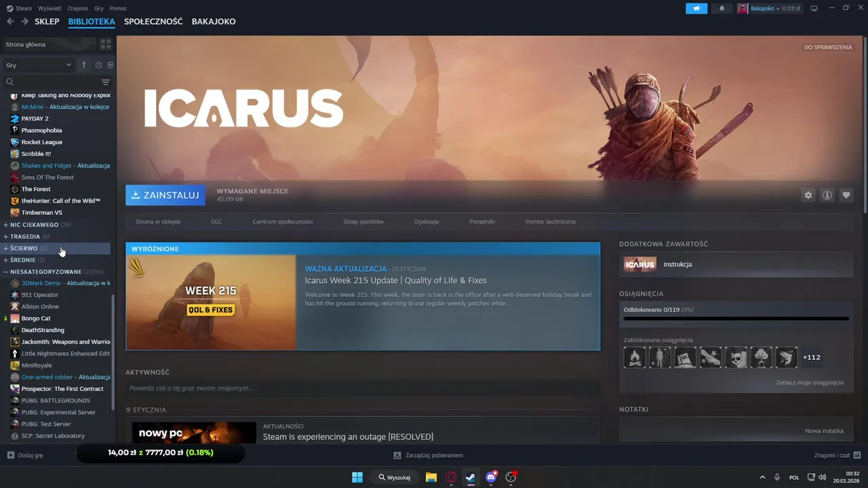Toggle the recent activity clock filter

(98, 65)
